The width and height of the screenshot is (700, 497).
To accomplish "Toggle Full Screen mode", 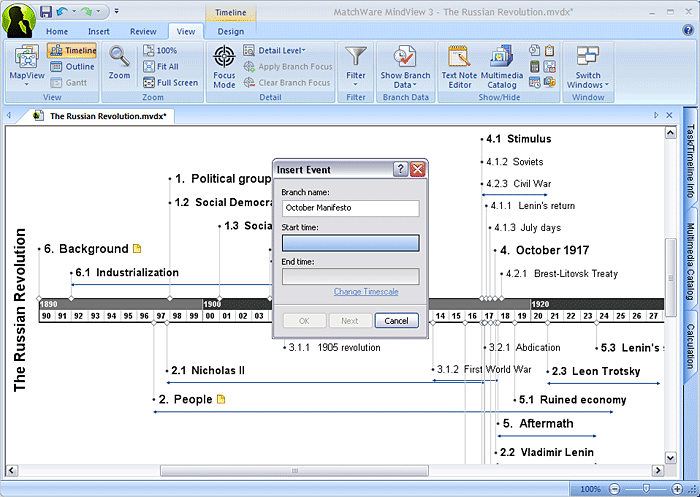I will 170,83.
